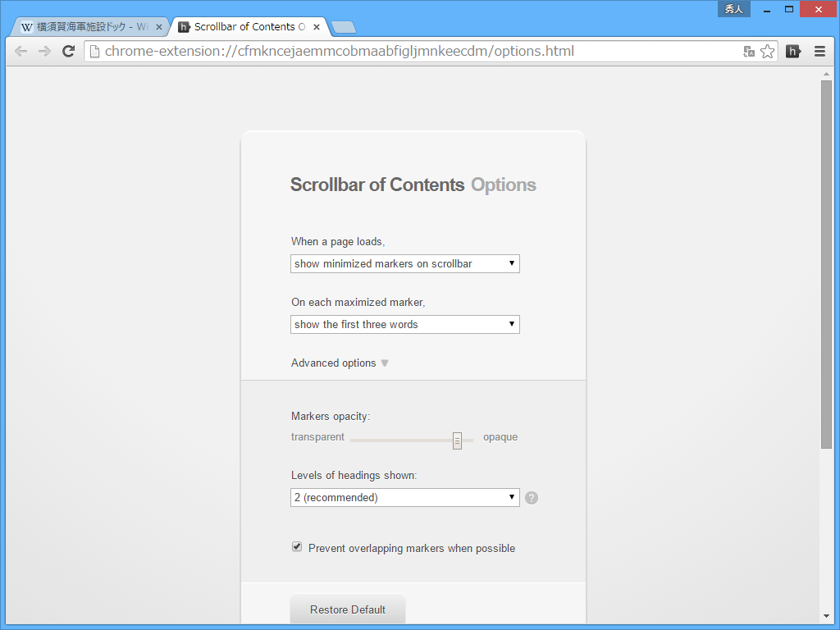Click the 'transparent' slider label
The width and height of the screenshot is (840, 630).
317,437
